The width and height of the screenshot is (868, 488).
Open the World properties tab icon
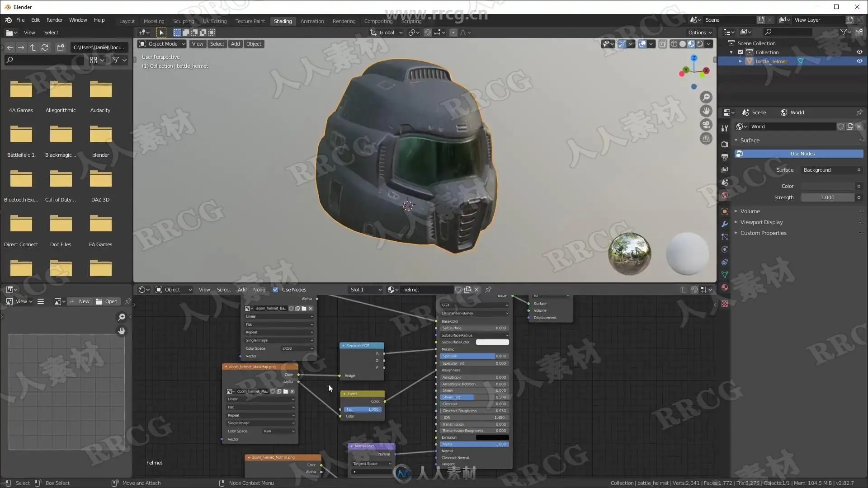tap(725, 196)
